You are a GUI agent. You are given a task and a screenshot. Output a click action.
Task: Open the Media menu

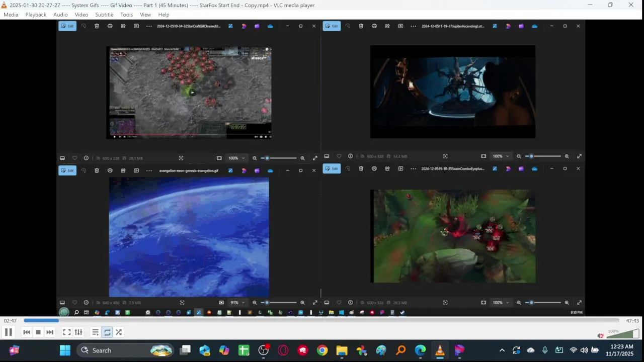pyautogui.click(x=11, y=15)
